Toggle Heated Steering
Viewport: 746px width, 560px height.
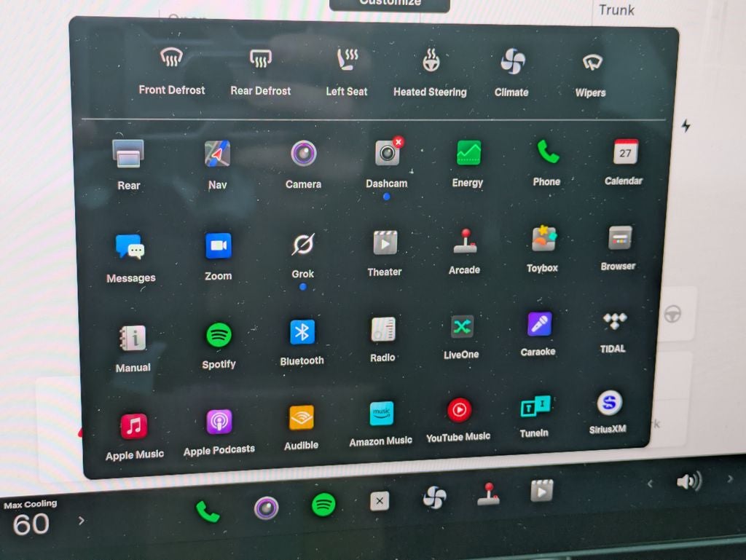[430, 72]
